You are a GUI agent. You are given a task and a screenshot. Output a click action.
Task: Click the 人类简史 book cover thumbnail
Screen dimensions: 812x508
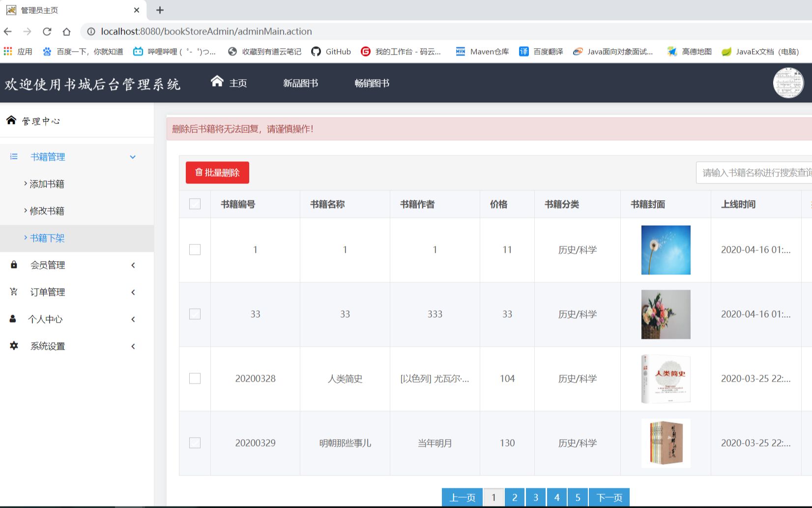click(x=665, y=379)
